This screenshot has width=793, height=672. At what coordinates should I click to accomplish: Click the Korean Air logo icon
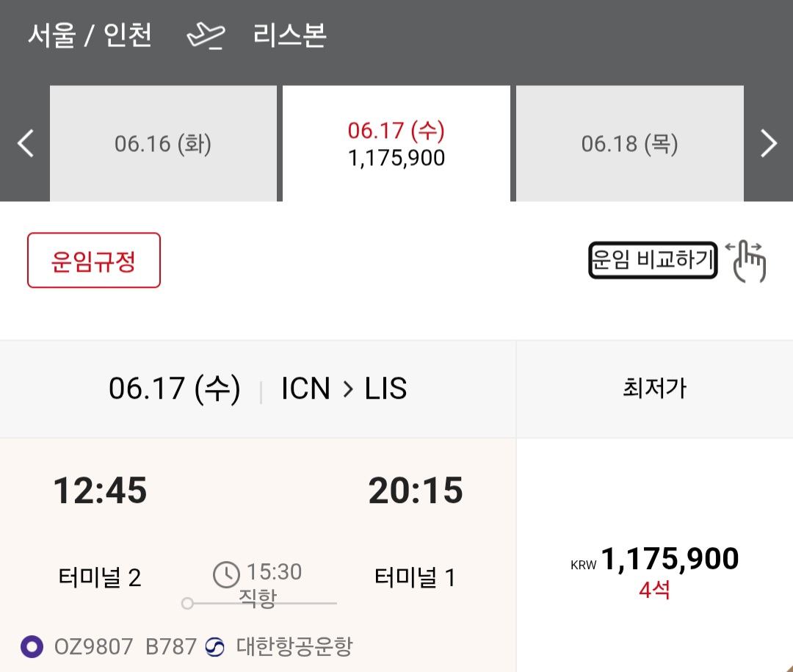tap(215, 647)
